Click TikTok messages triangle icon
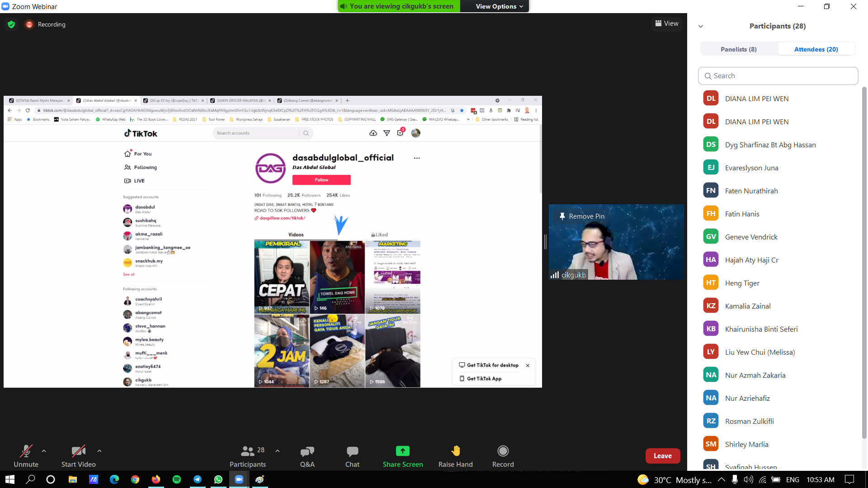 pos(387,133)
